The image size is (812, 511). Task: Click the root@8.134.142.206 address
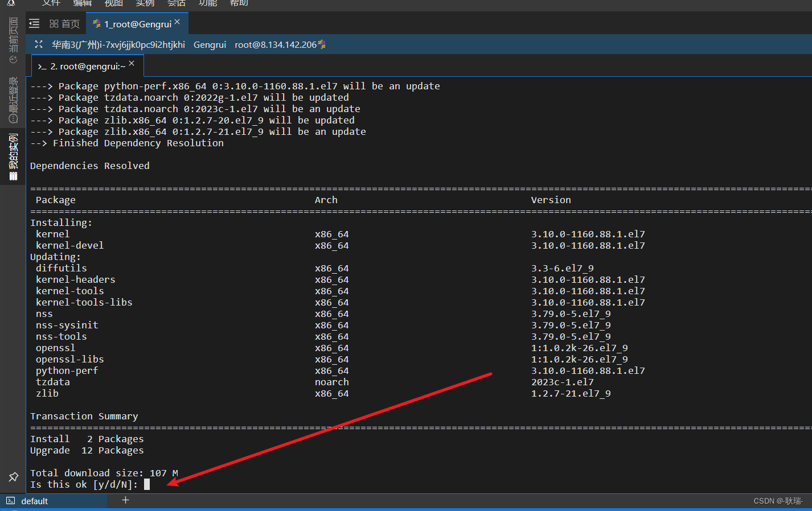coord(276,44)
